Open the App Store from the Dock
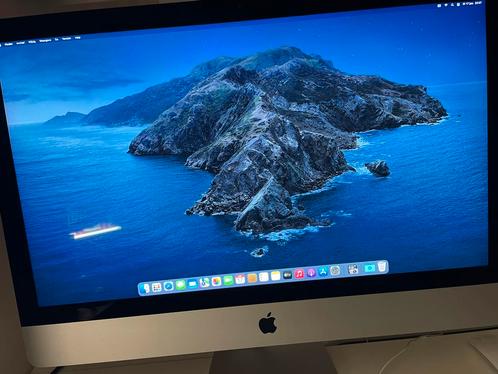Viewport: 498px width, 374px height. [x=323, y=272]
